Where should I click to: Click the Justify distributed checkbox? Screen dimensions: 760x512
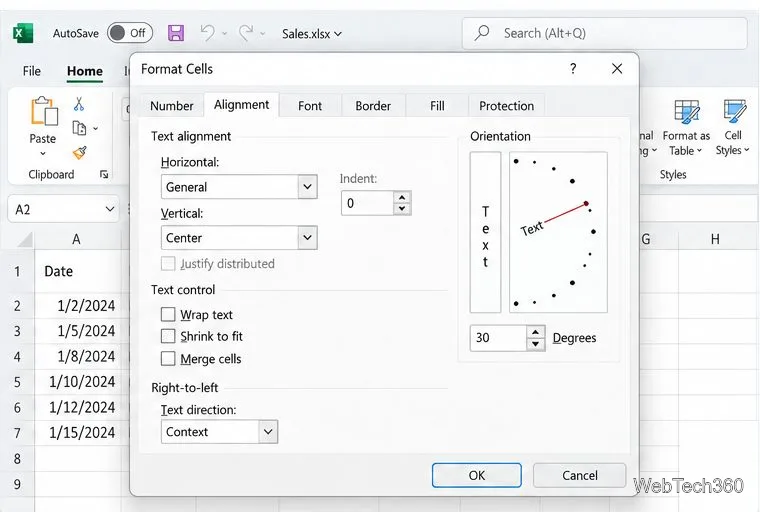click(168, 264)
